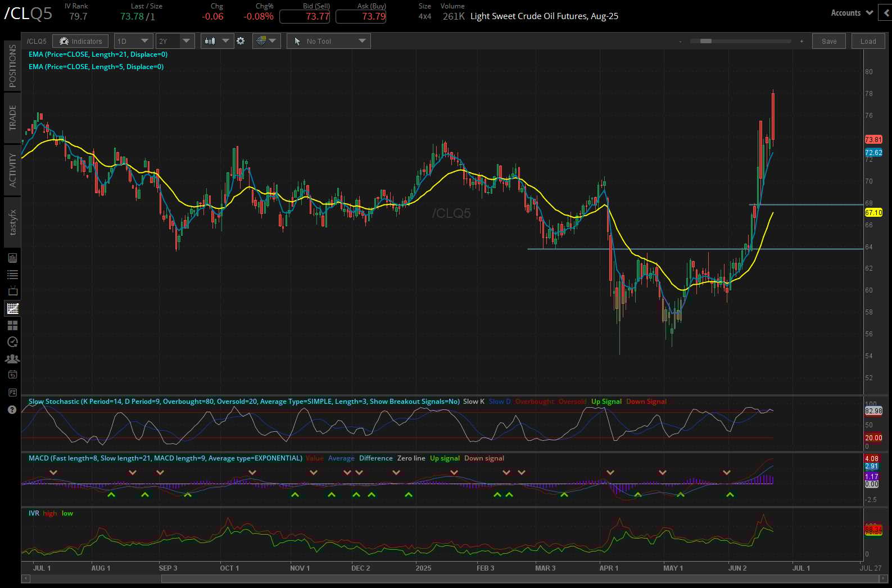This screenshot has height=588, width=892.
Task: Click the /CLQ5 symbol header
Action: pos(28,13)
